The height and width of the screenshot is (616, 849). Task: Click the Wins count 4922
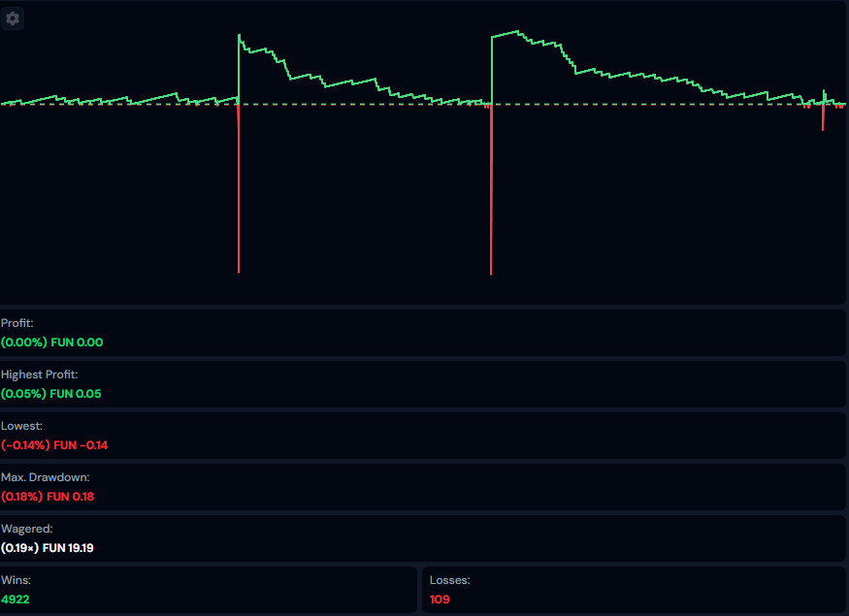(x=16, y=600)
